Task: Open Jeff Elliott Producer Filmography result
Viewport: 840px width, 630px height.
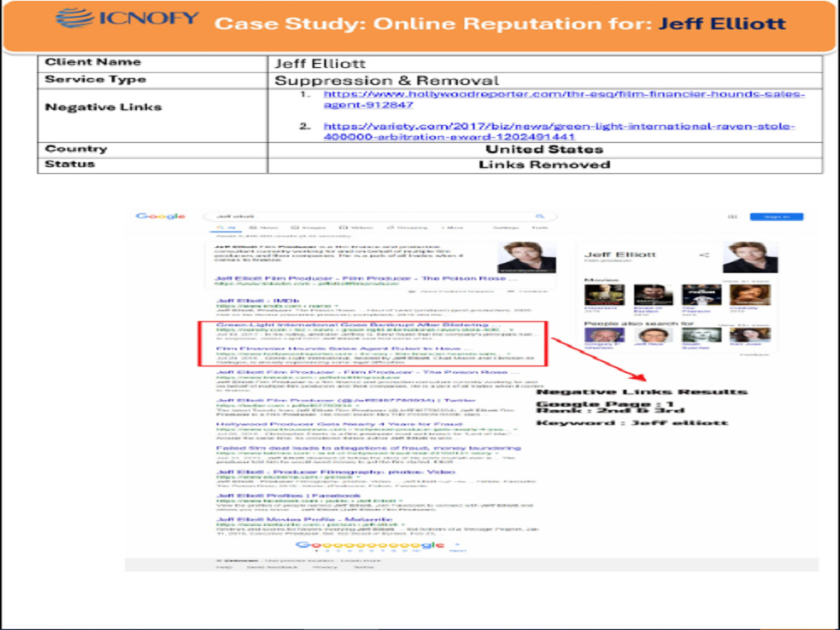Action: click(x=336, y=472)
